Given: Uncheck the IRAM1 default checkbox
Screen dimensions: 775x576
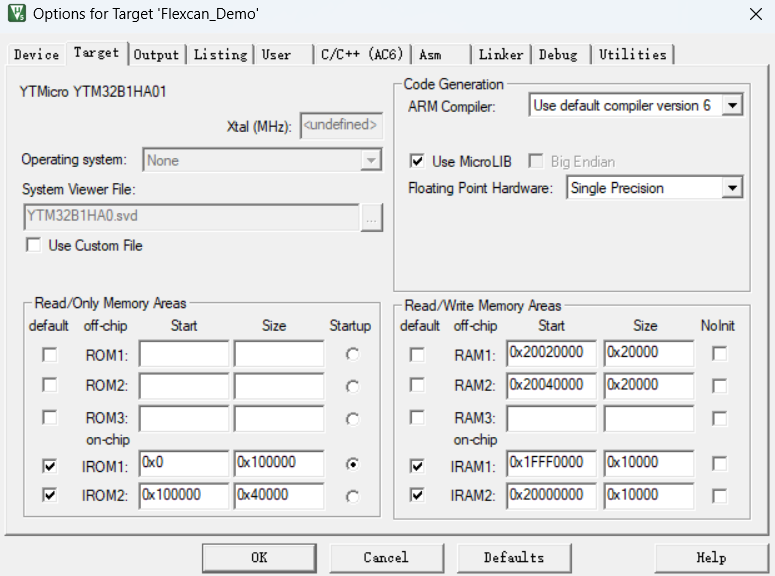Looking at the screenshot, I should point(417,466).
